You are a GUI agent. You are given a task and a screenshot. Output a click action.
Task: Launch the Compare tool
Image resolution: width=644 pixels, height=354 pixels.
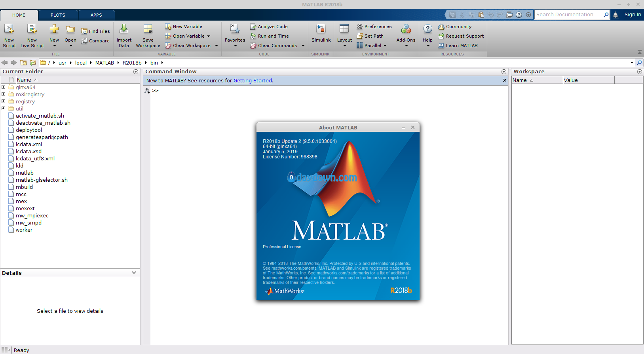[95, 41]
